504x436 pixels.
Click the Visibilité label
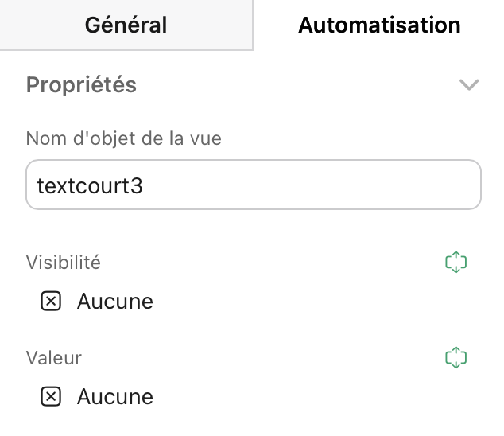click(x=64, y=263)
